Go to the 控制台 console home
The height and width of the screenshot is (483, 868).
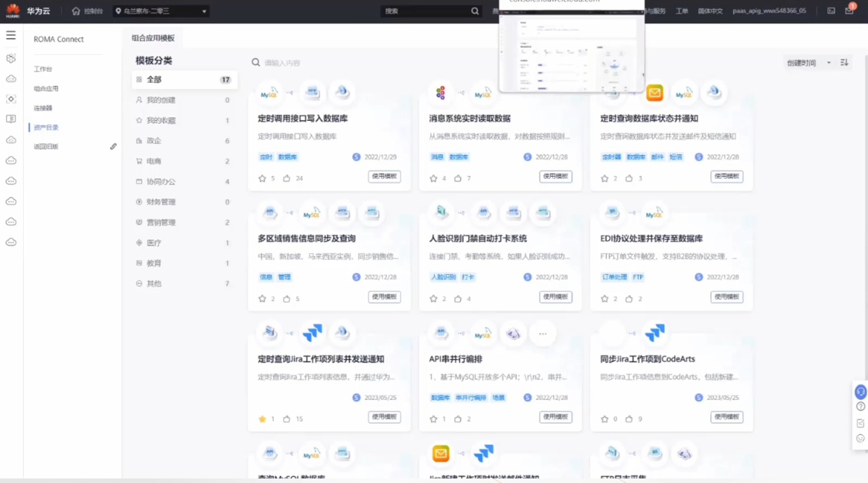click(87, 11)
